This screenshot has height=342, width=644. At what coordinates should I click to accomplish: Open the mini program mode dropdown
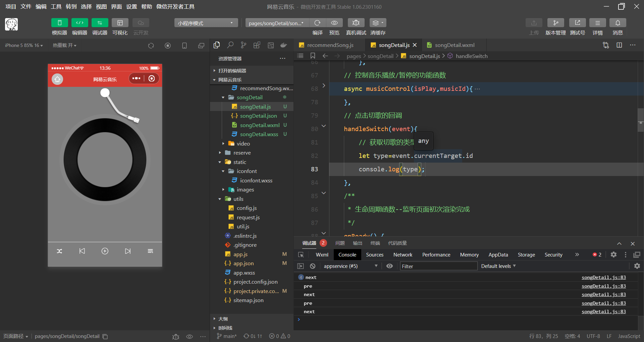(x=206, y=23)
